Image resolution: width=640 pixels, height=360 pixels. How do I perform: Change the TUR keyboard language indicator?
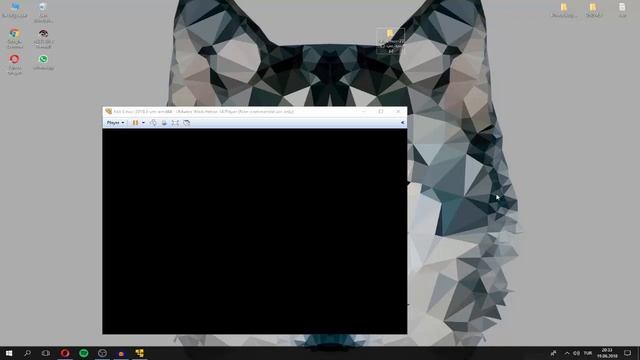(588, 353)
